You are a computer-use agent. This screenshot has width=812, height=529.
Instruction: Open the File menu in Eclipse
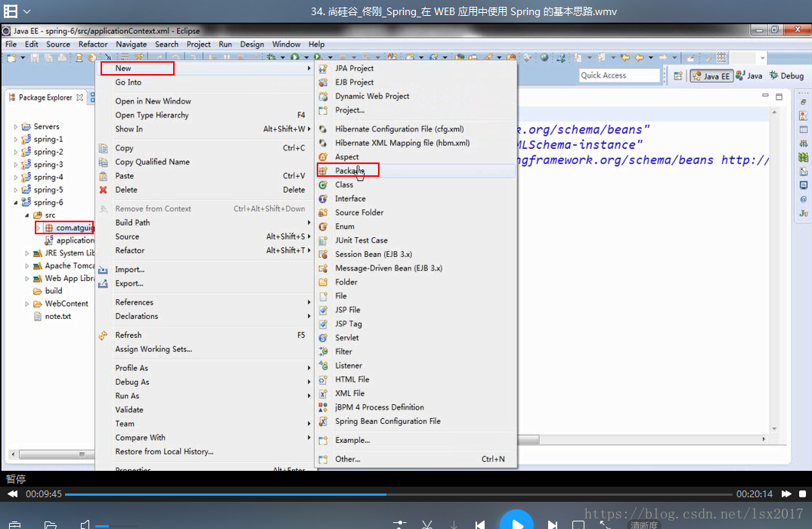(x=11, y=45)
